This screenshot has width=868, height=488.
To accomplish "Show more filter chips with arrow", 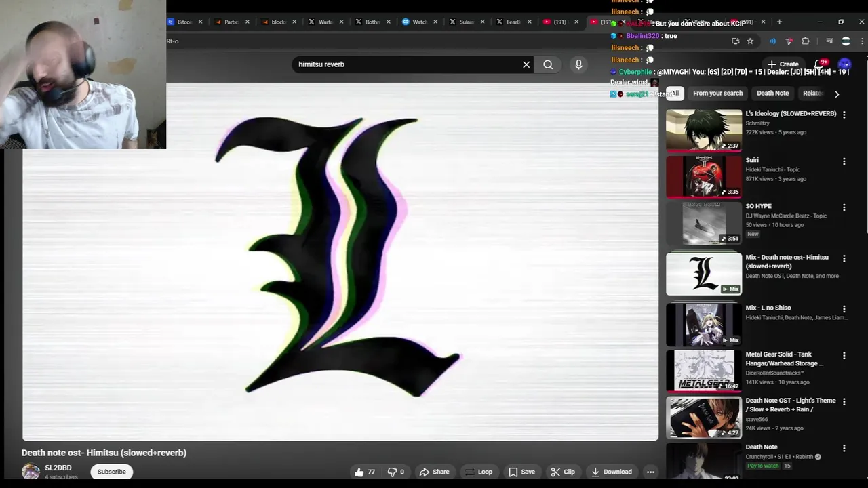I will [x=837, y=94].
